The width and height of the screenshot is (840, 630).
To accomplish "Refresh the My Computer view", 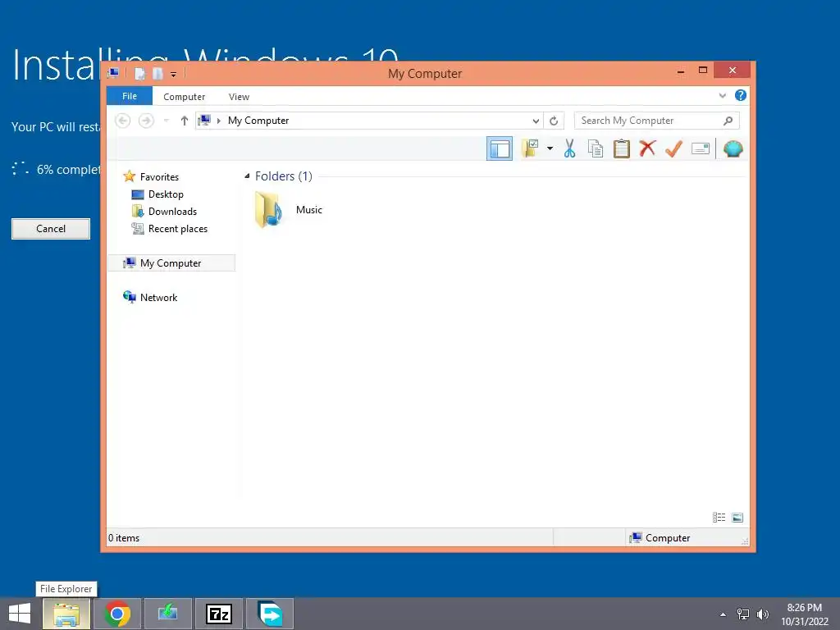I will click(554, 121).
